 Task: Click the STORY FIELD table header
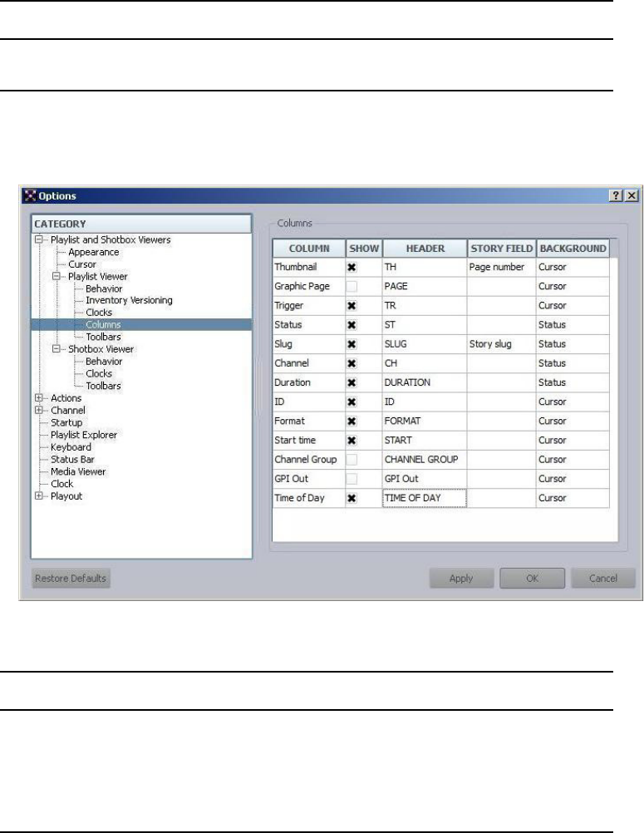coord(502,248)
